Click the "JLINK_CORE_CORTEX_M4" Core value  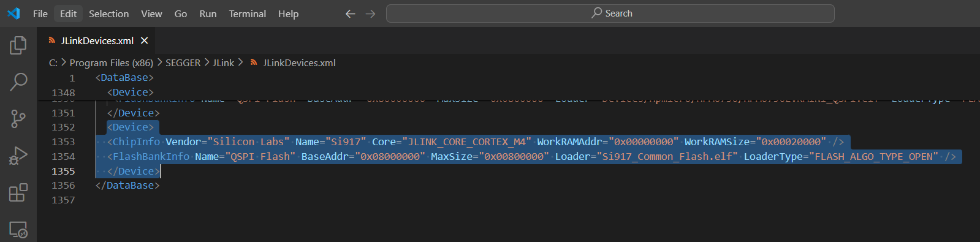(466, 142)
